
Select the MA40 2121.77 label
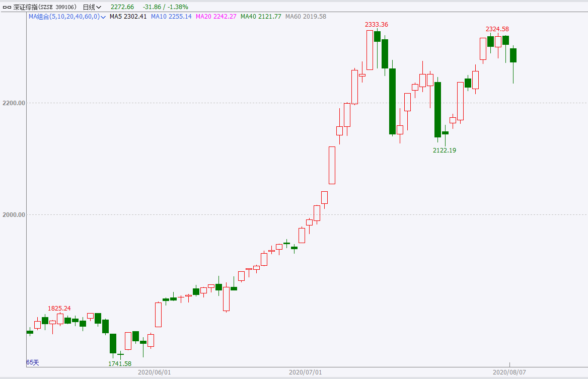[x=261, y=17]
